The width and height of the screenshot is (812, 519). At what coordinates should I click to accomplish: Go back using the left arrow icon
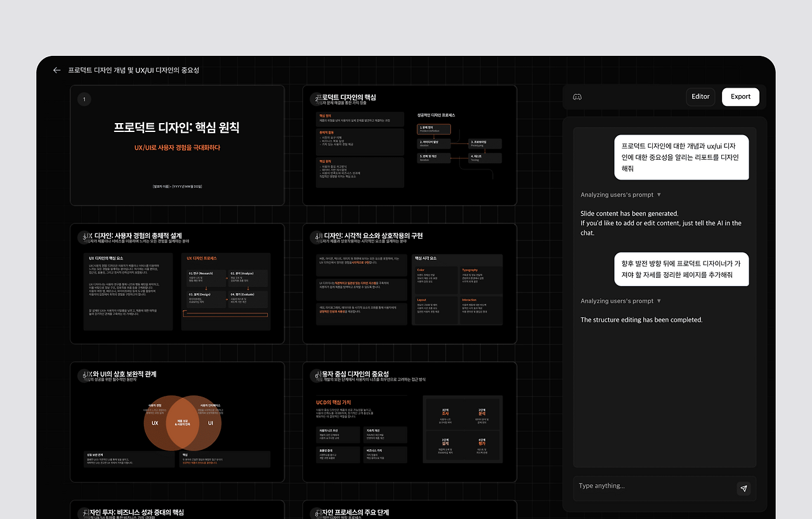pyautogui.click(x=56, y=70)
